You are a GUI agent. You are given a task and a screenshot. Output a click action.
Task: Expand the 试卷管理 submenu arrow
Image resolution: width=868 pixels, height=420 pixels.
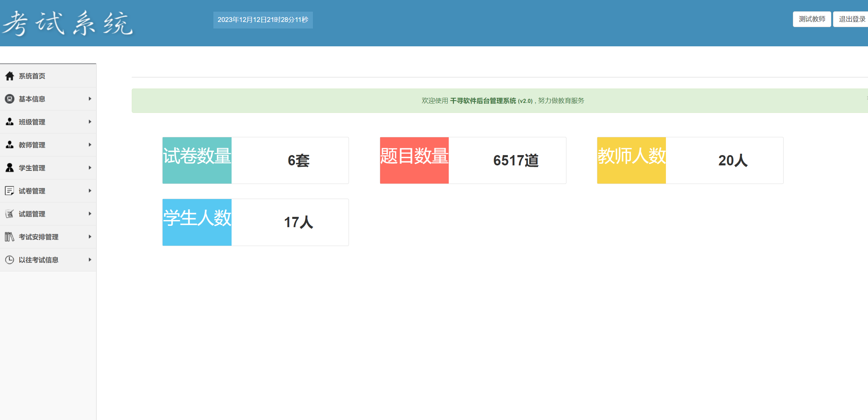click(x=90, y=191)
